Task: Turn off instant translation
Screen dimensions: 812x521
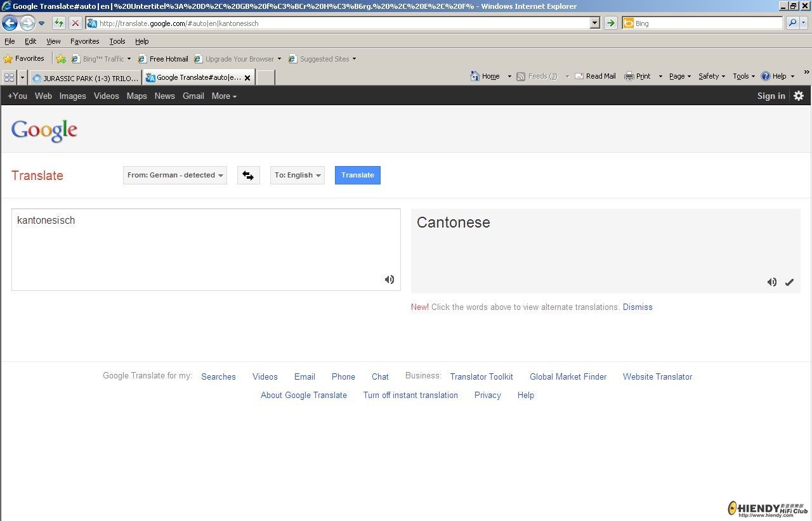Action: pos(410,395)
